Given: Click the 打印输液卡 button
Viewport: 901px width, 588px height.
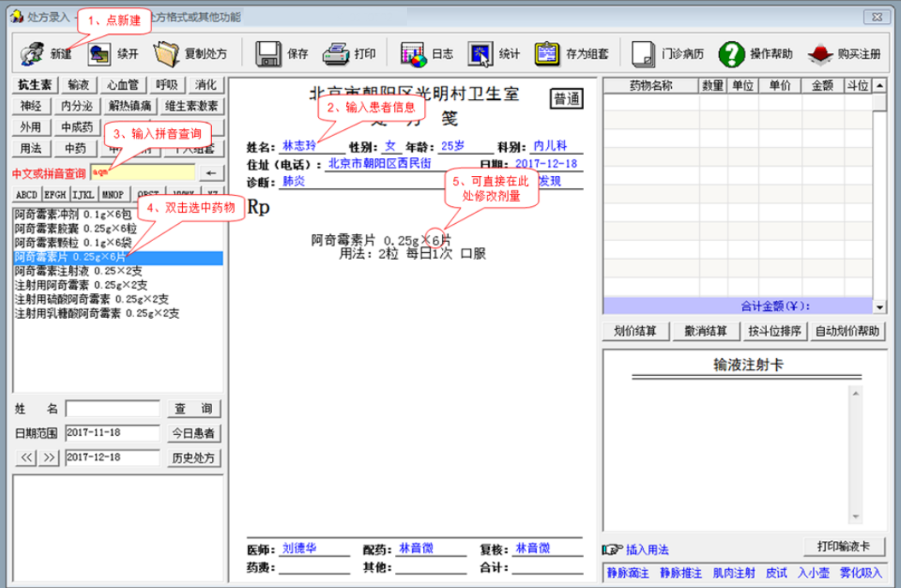Looking at the screenshot, I should click(x=844, y=547).
